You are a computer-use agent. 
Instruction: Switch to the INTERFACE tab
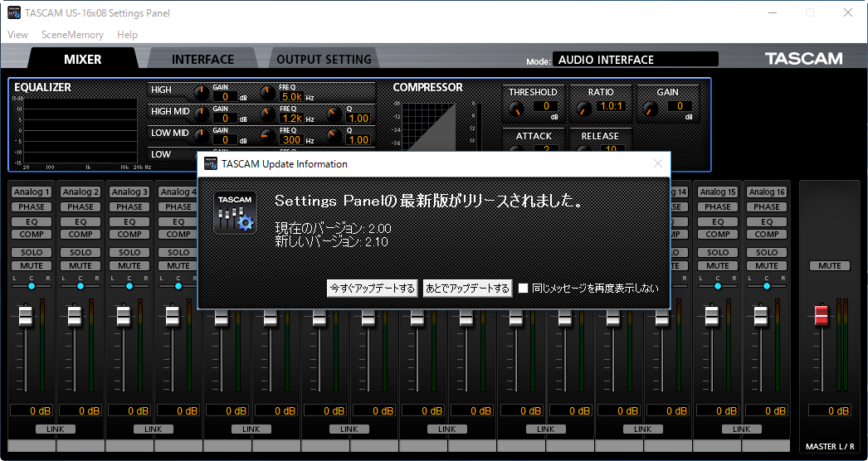pos(202,59)
